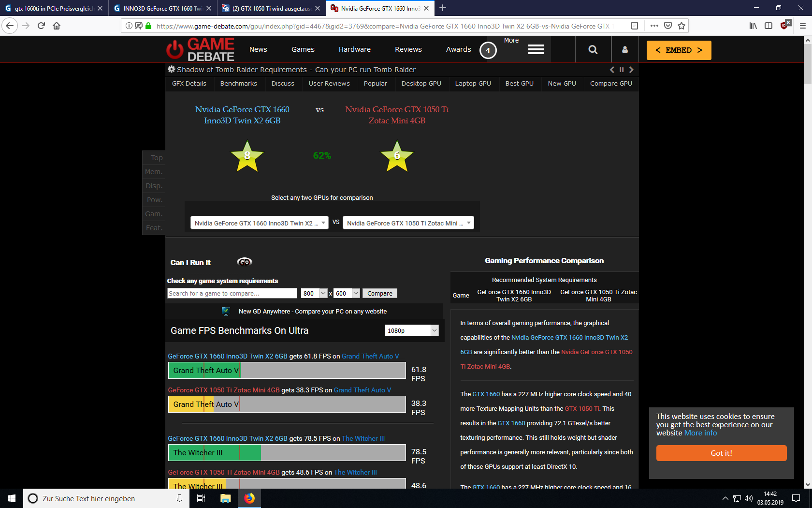812x508 pixels.
Task: Click the notification circle showing 4
Action: tap(488, 50)
